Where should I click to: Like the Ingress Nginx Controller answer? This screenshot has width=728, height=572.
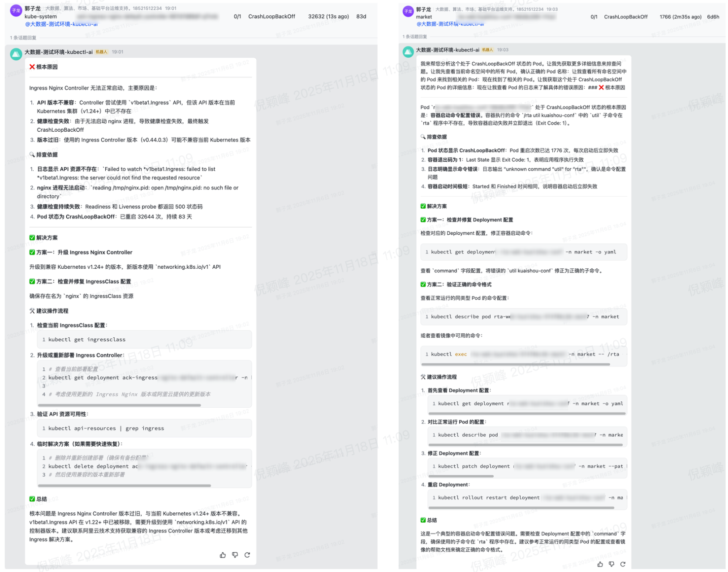[223, 555]
